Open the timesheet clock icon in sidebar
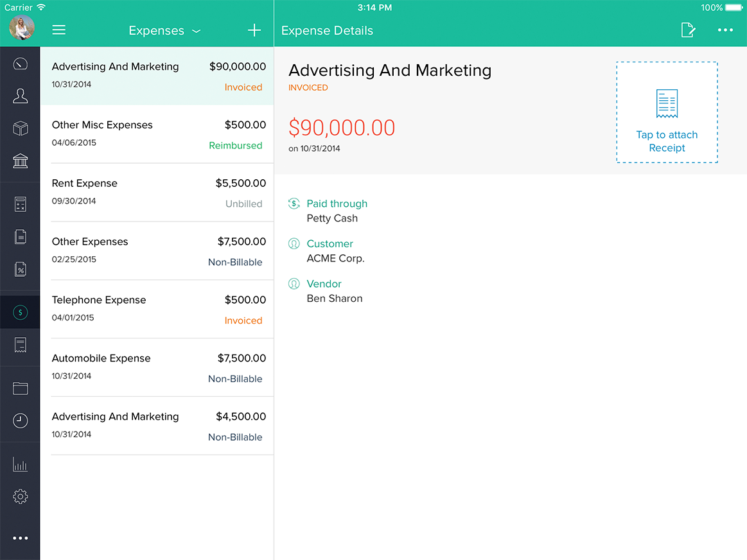Image resolution: width=747 pixels, height=560 pixels. click(20, 421)
